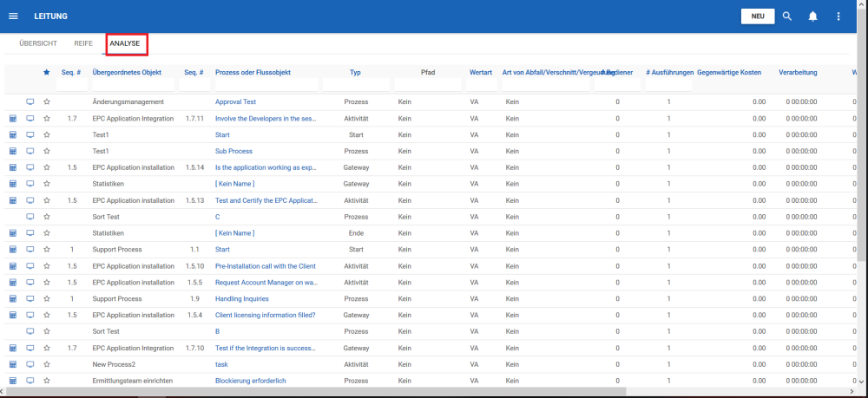Open the Pre-Installation call with the Client link
Screen dimensions: 868x398
tap(265, 265)
